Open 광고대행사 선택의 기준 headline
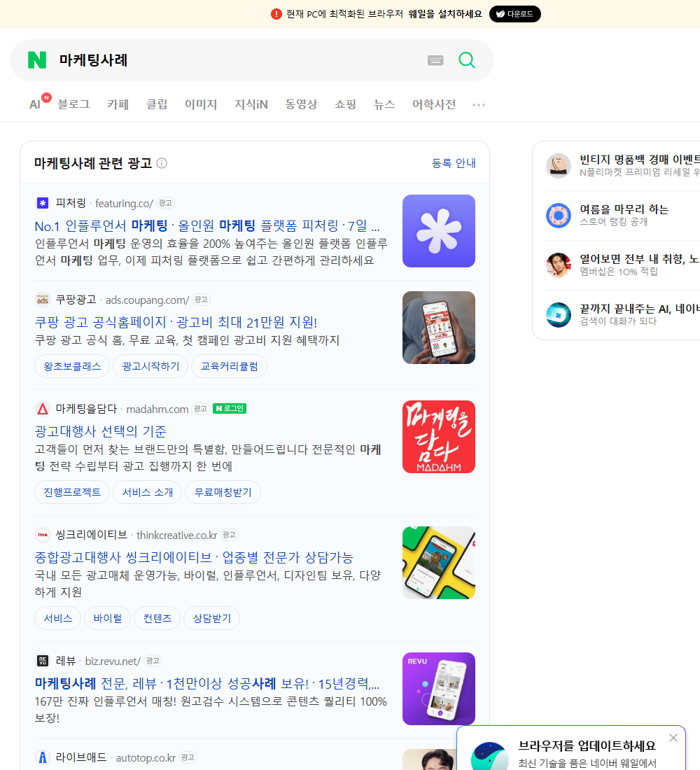 [100, 431]
